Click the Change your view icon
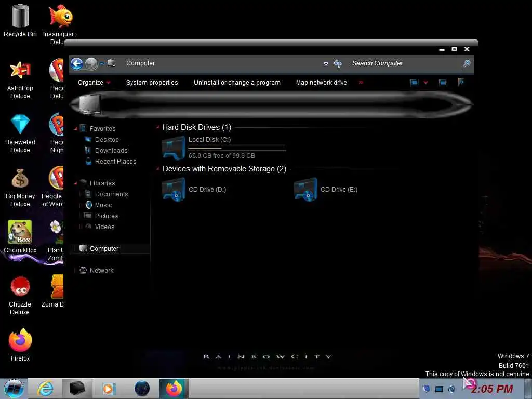Screen dimensions: 532x399 414,83
